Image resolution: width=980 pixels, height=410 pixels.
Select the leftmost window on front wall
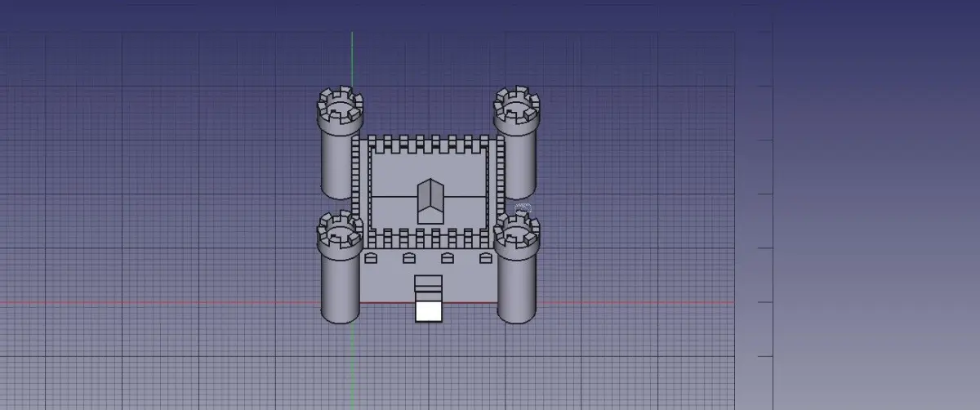370,258
